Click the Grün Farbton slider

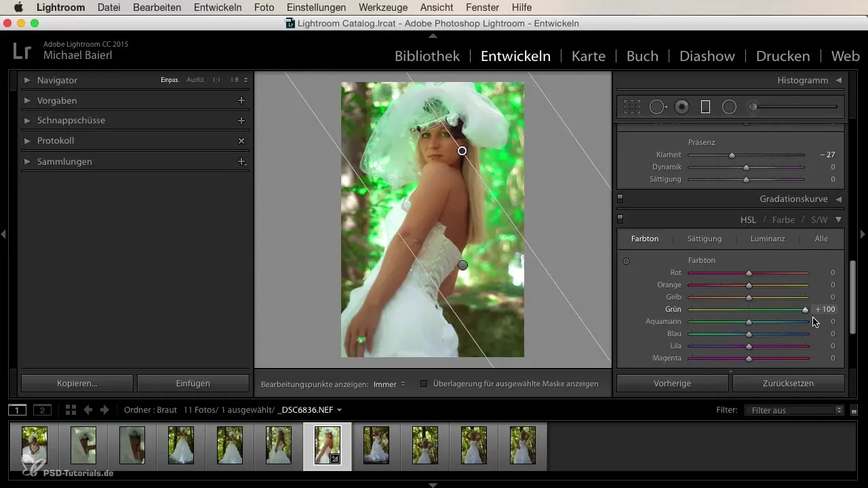[749, 310]
